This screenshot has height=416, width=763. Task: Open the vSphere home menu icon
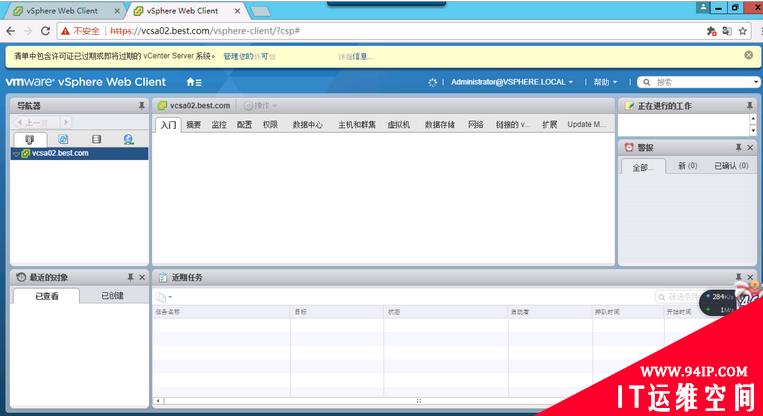coord(194,82)
